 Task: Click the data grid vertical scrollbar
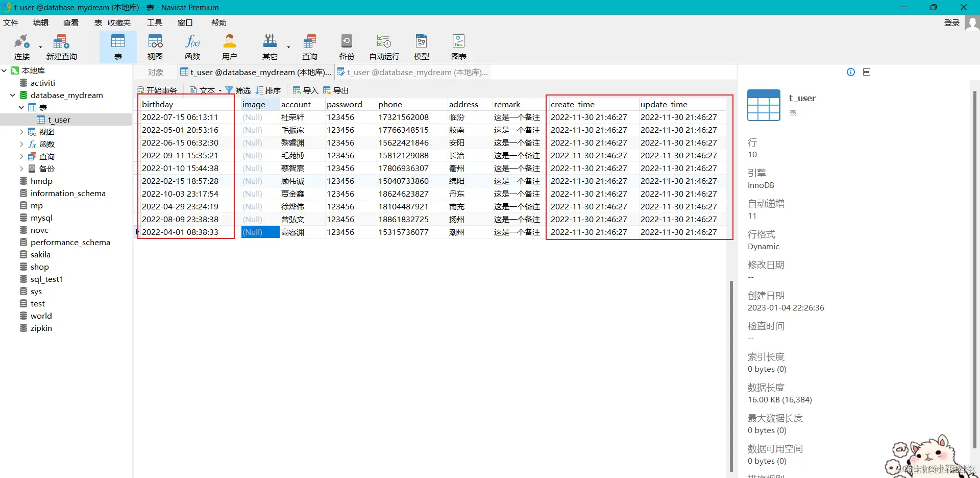click(731, 376)
